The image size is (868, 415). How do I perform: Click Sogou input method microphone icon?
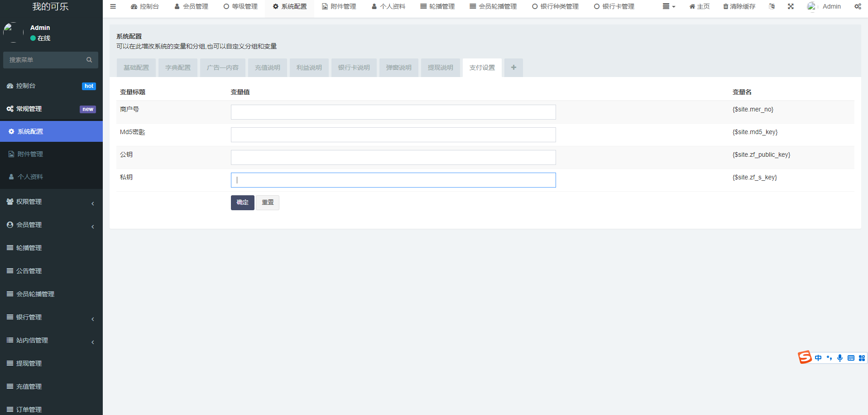(840, 358)
